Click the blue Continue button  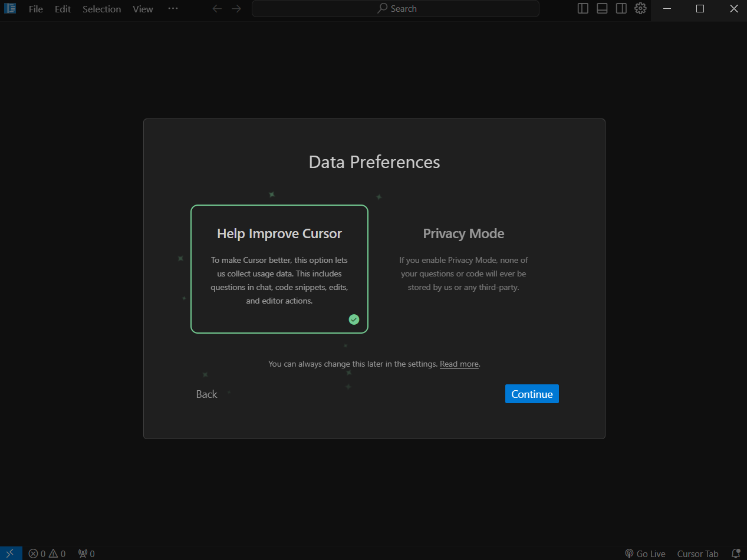[x=532, y=394]
